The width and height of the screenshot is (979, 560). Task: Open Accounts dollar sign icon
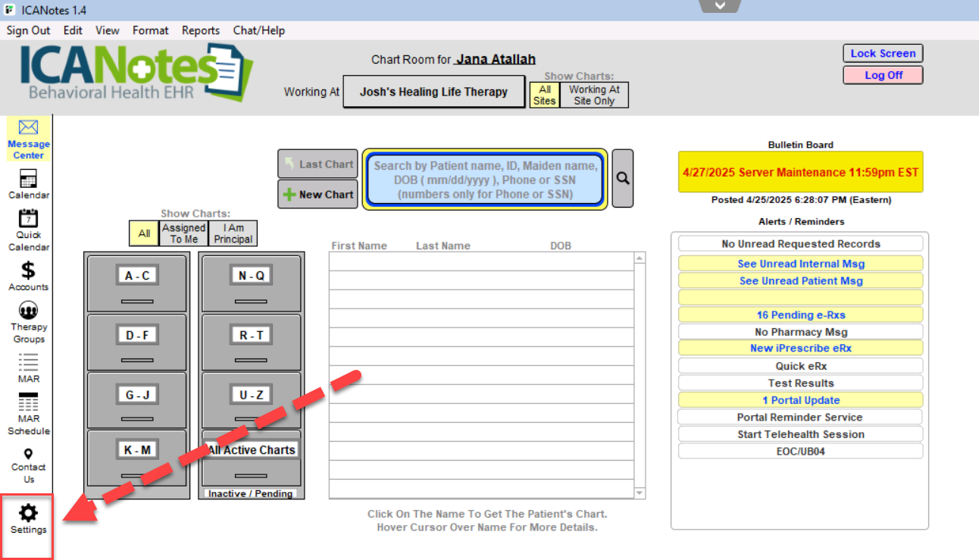pos(28,271)
